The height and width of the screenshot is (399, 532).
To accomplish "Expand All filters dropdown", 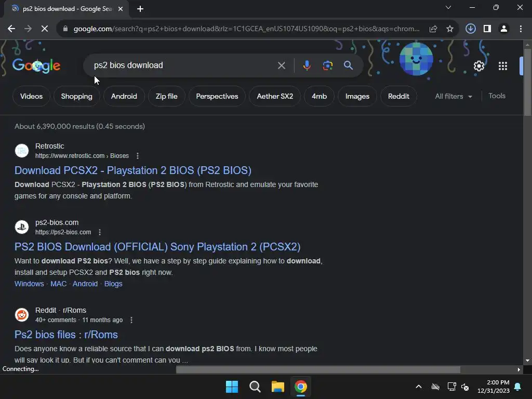I will 453,96.
